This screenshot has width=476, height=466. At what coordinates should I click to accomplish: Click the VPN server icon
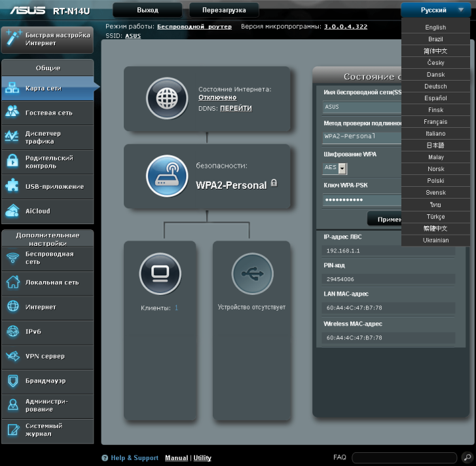click(x=12, y=356)
